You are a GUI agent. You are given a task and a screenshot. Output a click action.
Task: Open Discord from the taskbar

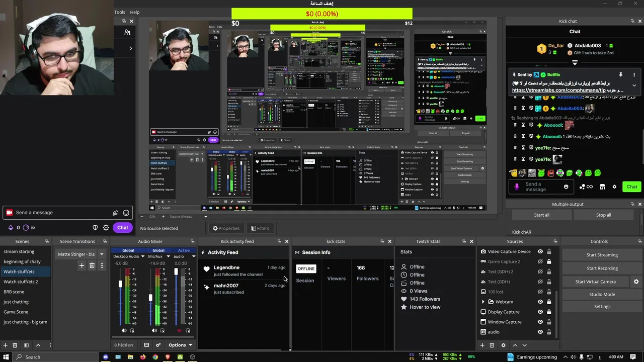pyautogui.click(x=106, y=357)
